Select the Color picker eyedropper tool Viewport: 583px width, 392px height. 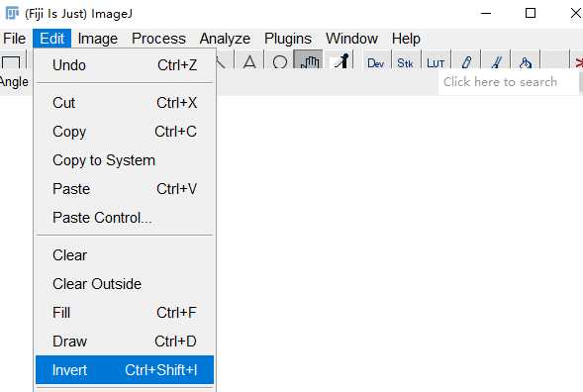click(339, 60)
